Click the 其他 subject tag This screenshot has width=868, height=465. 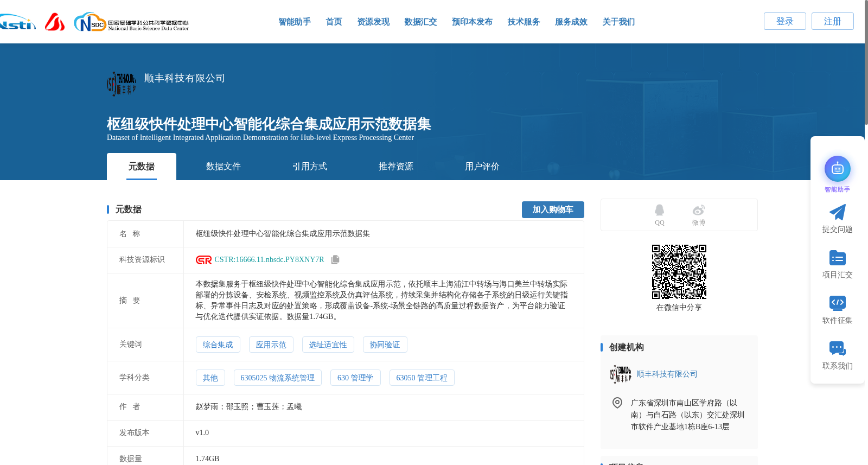210,378
